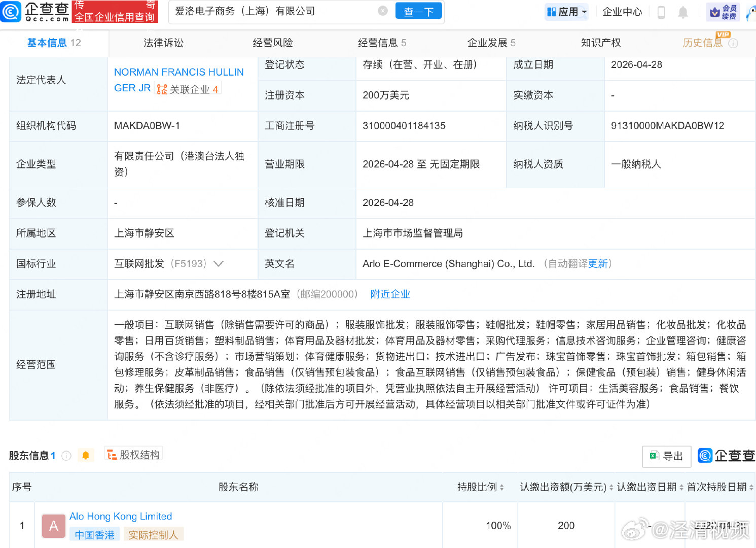Clear the search box text

point(383,11)
